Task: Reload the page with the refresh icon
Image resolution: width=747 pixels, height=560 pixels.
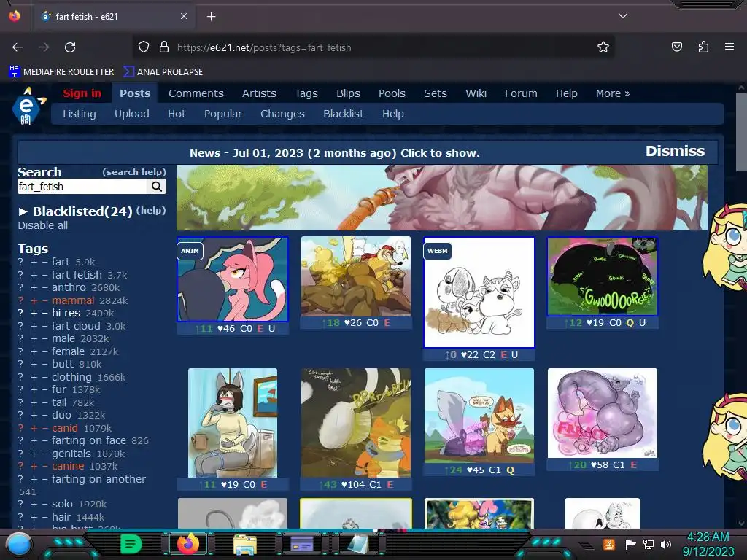Action: point(70,47)
